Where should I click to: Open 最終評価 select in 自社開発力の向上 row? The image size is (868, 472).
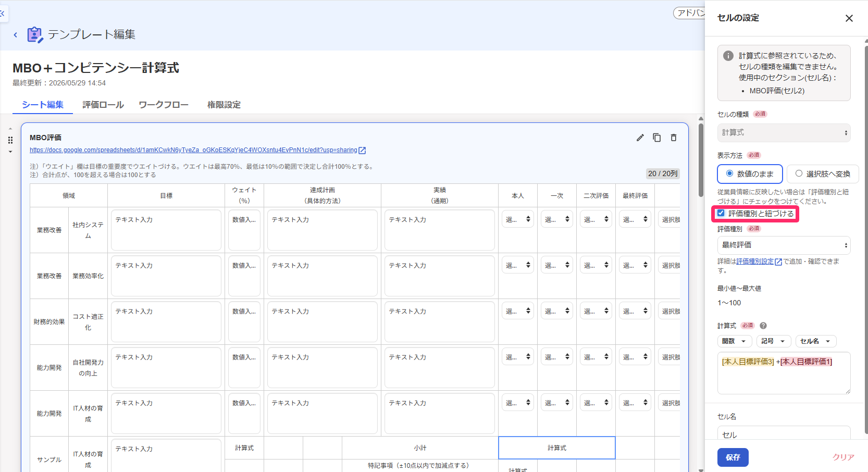point(635,357)
